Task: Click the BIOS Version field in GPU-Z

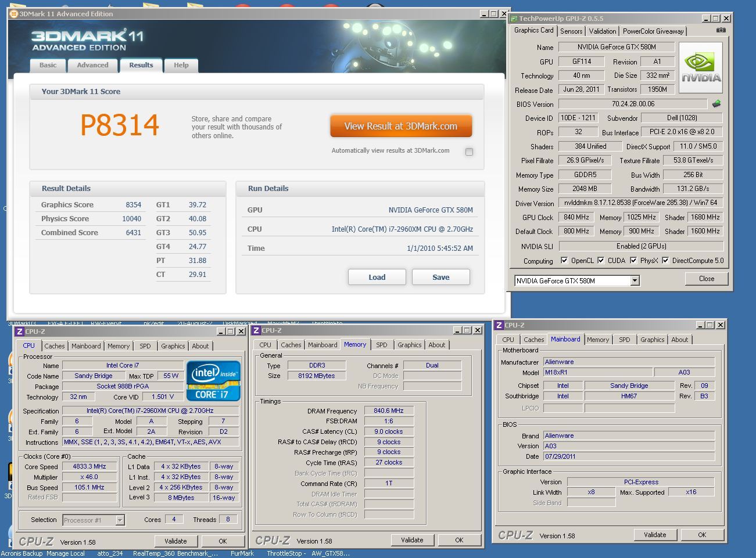Action: (x=633, y=104)
